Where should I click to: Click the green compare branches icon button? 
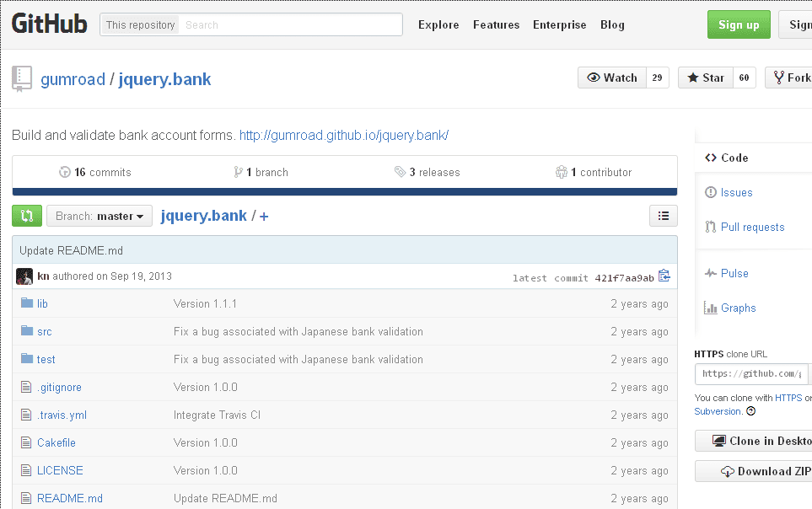27,216
